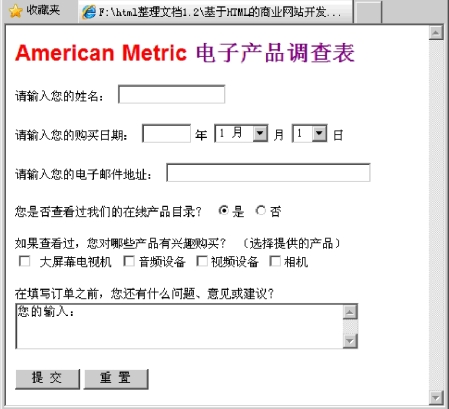
Task: Check the 音频设备 checkbox
Action: (129, 261)
